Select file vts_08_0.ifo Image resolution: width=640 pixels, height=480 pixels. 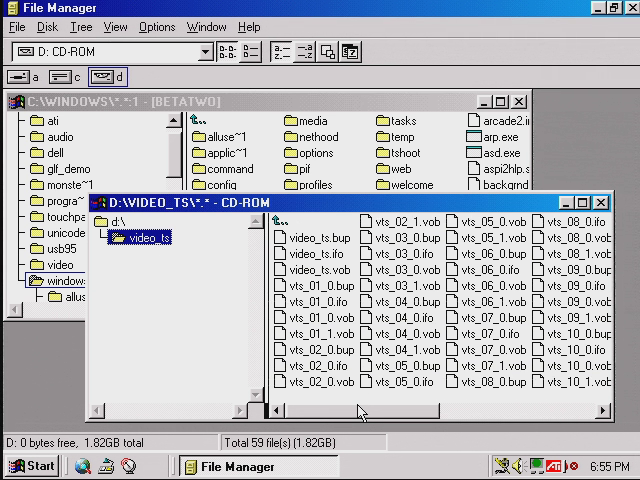point(569,222)
